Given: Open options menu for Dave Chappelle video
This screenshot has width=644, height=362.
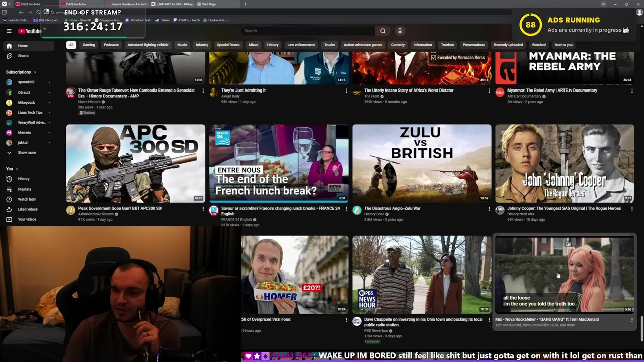Looking at the screenshot, I should tap(489, 320).
